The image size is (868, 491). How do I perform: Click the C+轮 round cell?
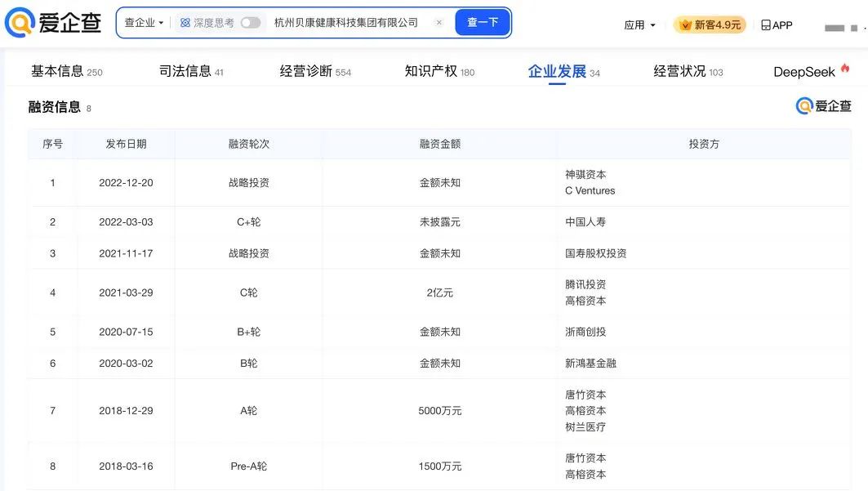(248, 222)
